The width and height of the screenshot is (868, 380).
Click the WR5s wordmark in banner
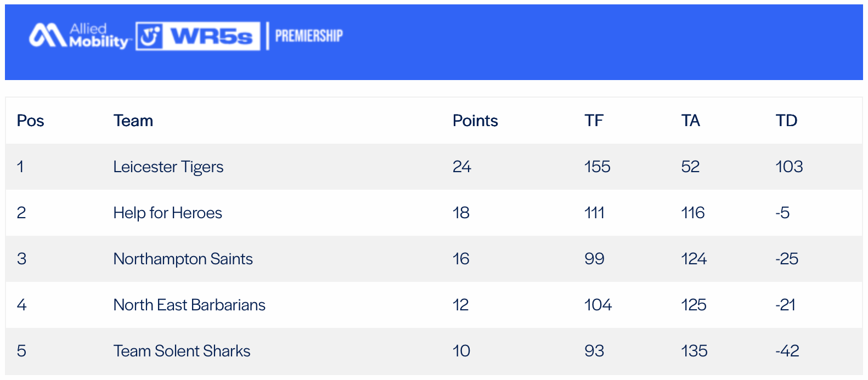click(x=211, y=36)
